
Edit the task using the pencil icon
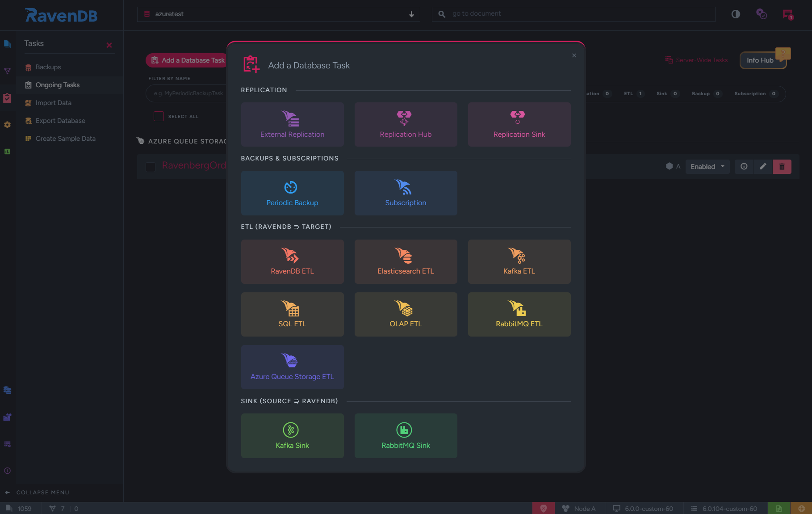pyautogui.click(x=763, y=167)
